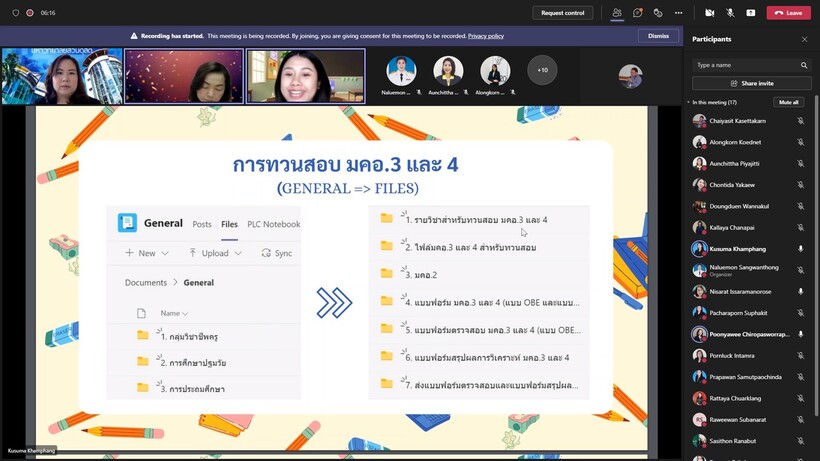Select participant Nisarat Issaramanorose in list

coord(738,292)
